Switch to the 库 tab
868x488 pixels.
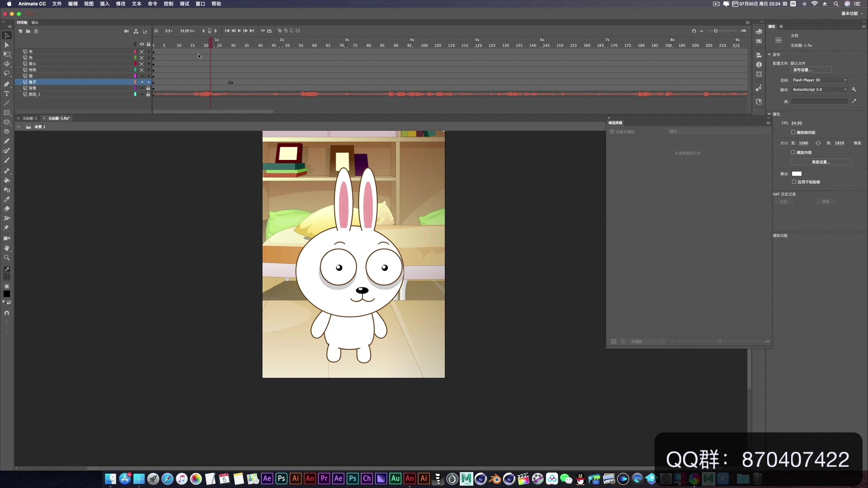(x=781, y=27)
